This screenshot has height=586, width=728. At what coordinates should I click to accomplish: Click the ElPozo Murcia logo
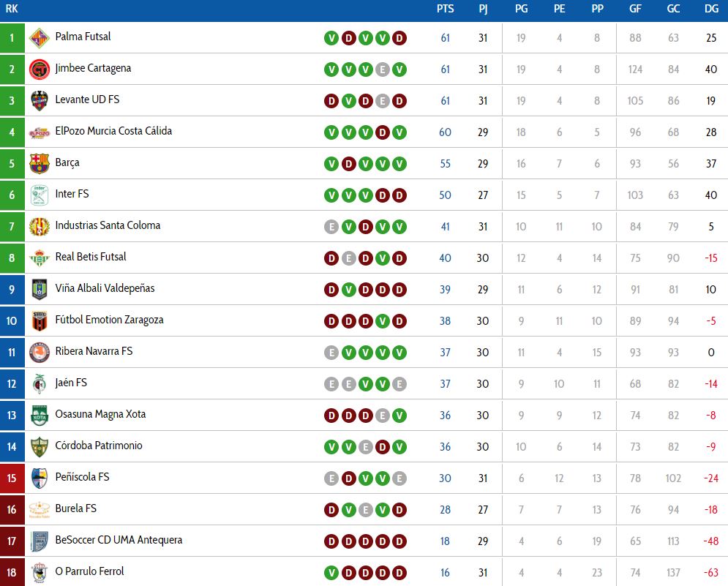pos(40,132)
